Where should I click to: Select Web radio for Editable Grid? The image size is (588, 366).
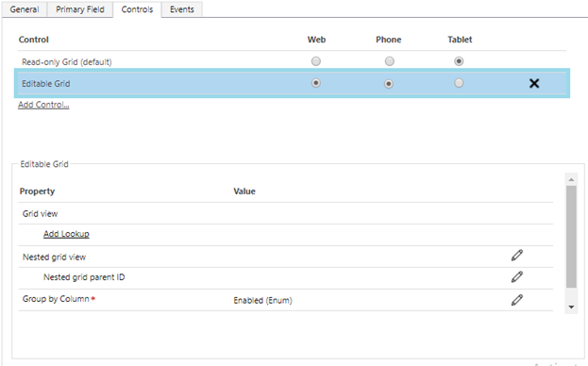[x=316, y=83]
